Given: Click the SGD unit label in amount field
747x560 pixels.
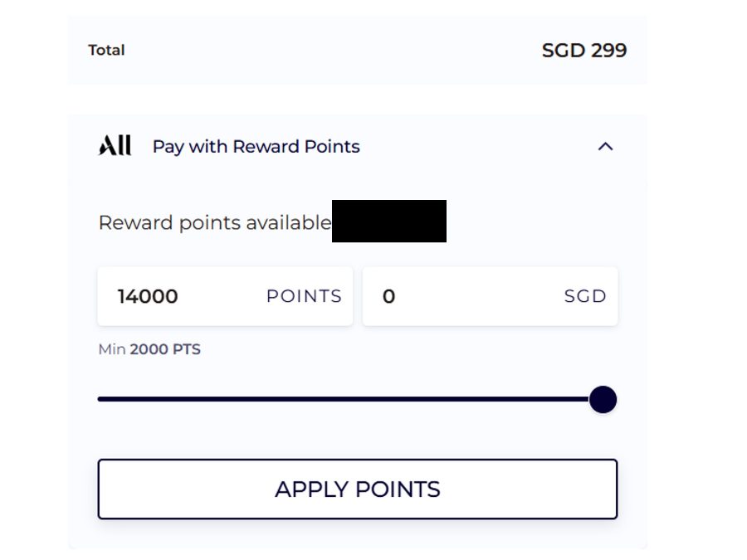Looking at the screenshot, I should pos(585,296).
